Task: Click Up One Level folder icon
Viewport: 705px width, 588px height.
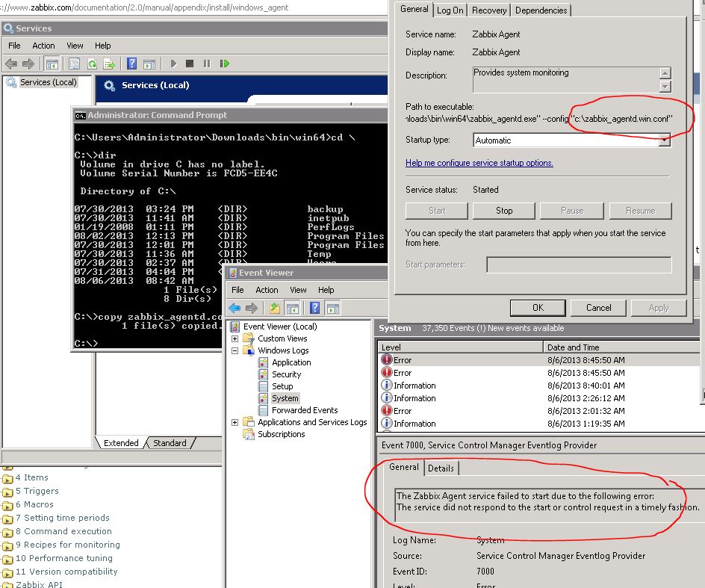Action: point(275,308)
